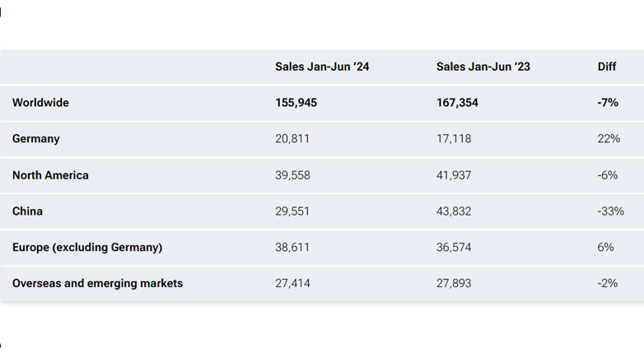Click the 'Diff' column header
This screenshot has height=362, width=644.
point(607,67)
